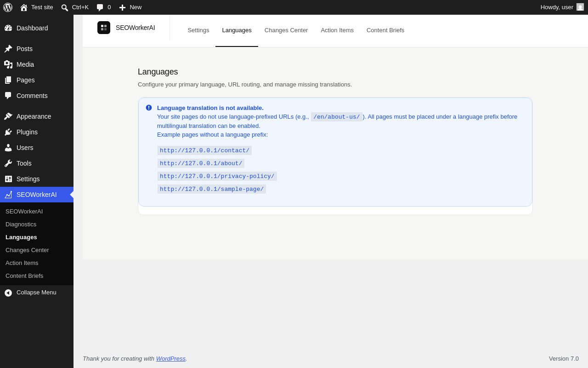Image resolution: width=588 pixels, height=368 pixels.
Task: Open the comments bubble icon in admin bar
Action: 100,7
